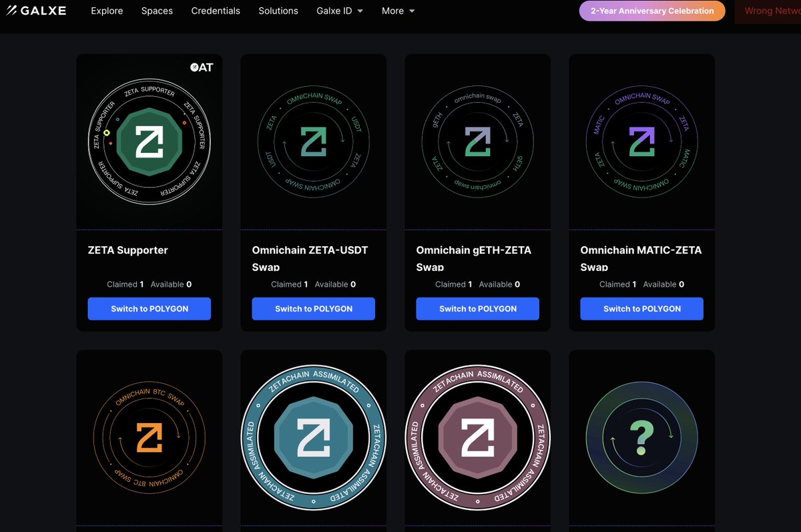
Task: Click the orange Omnichain BTC Swap badge
Action: [x=149, y=437]
